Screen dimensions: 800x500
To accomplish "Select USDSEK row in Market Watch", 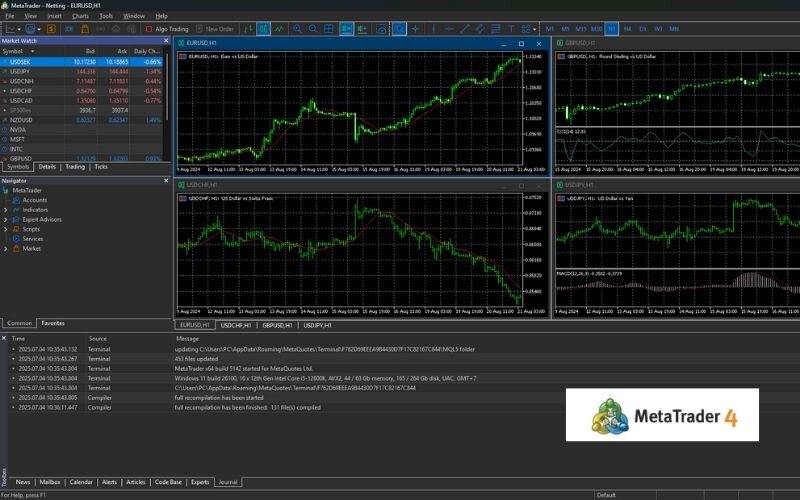I will coord(82,62).
